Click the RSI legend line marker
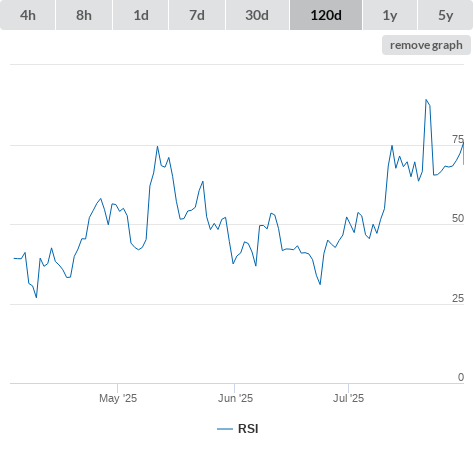This screenshot has width=474, height=455. 225,429
